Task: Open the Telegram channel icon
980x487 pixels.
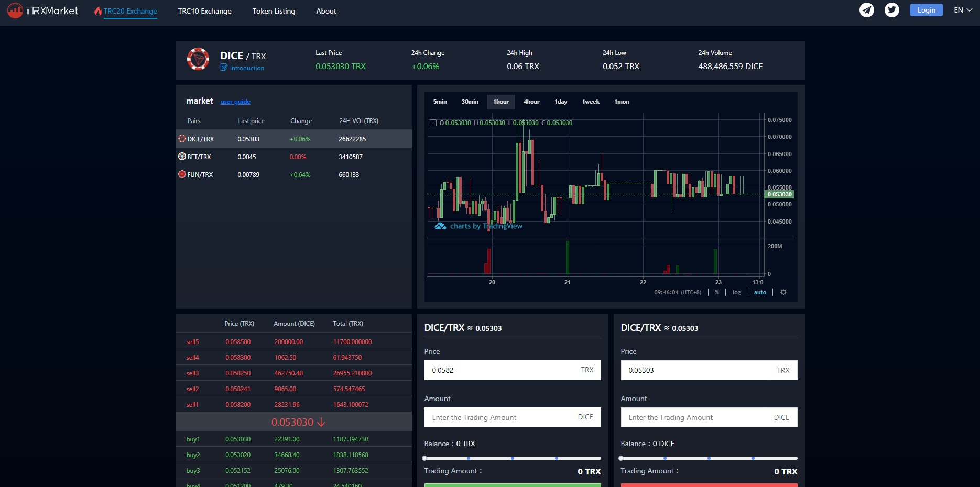Action: click(867, 10)
